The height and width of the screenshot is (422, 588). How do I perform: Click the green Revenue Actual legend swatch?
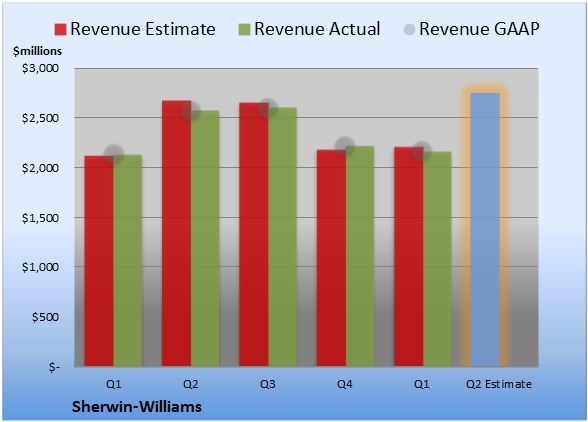click(244, 30)
